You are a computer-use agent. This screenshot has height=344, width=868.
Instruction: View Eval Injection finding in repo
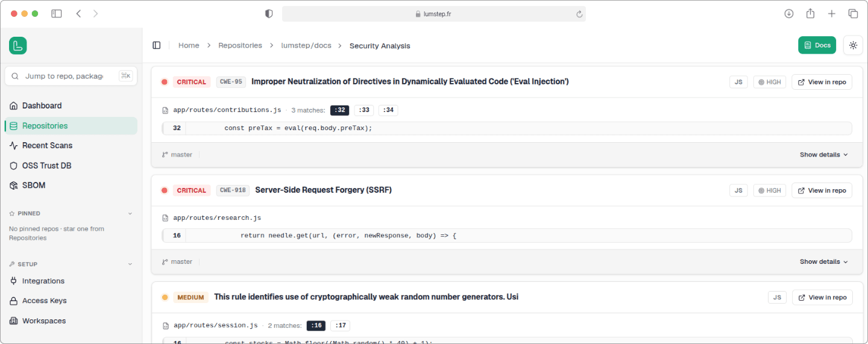[822, 82]
